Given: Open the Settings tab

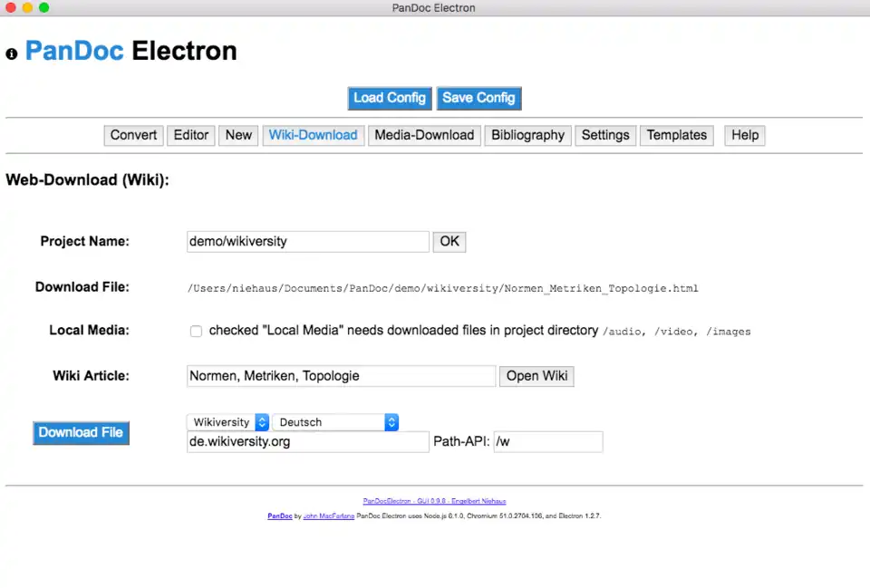Looking at the screenshot, I should [605, 135].
